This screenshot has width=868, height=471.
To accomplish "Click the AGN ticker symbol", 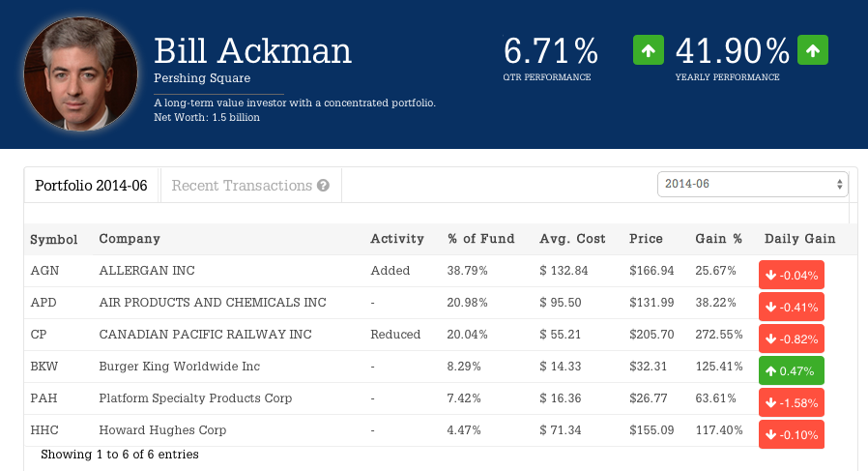I will (44, 271).
